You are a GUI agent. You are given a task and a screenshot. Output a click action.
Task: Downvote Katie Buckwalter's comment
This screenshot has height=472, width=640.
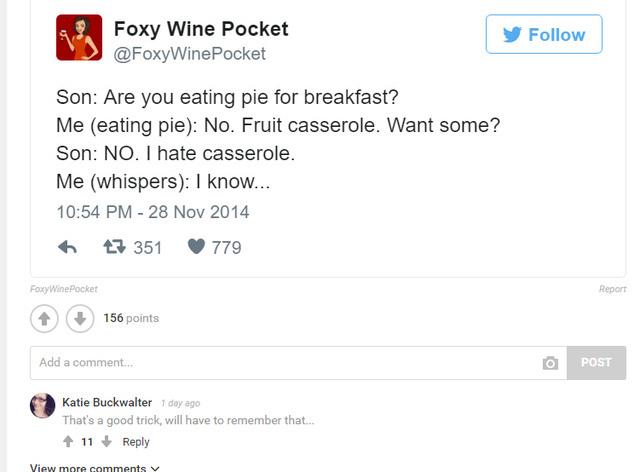pyautogui.click(x=105, y=442)
